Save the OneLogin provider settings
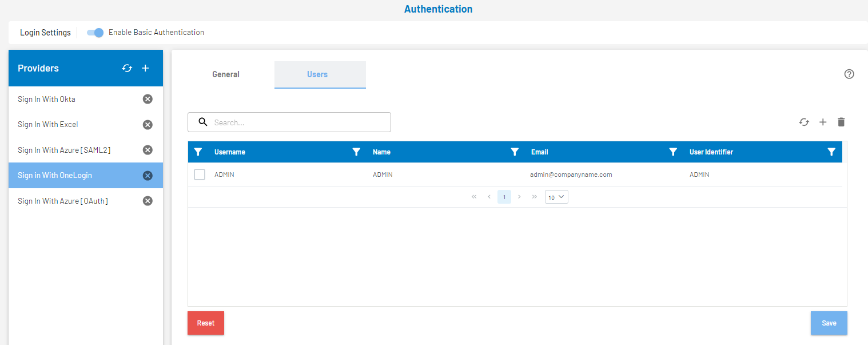Viewport: 868px width, 345px height. pos(829,323)
